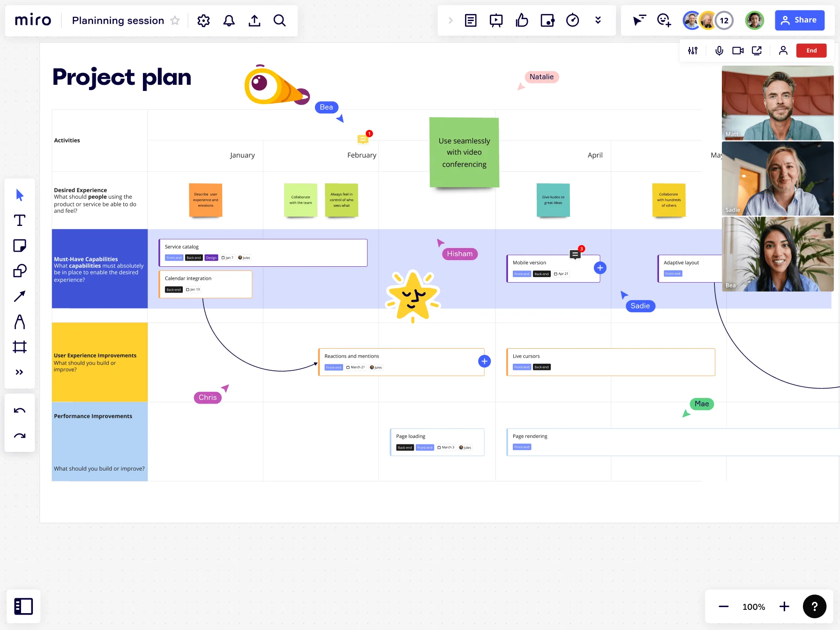
Task: Select the Pen tool
Action: click(x=20, y=322)
